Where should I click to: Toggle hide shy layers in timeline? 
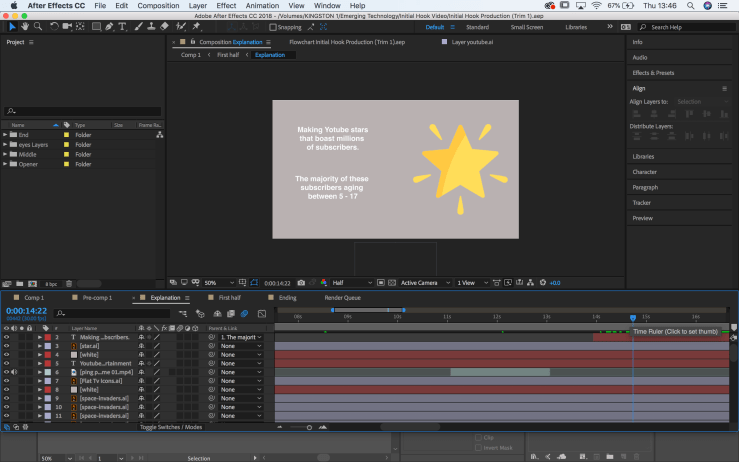click(x=217, y=314)
